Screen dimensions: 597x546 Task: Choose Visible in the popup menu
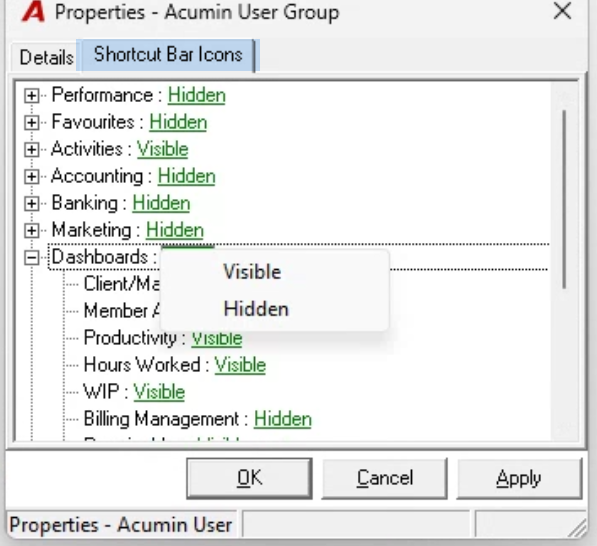(x=252, y=272)
